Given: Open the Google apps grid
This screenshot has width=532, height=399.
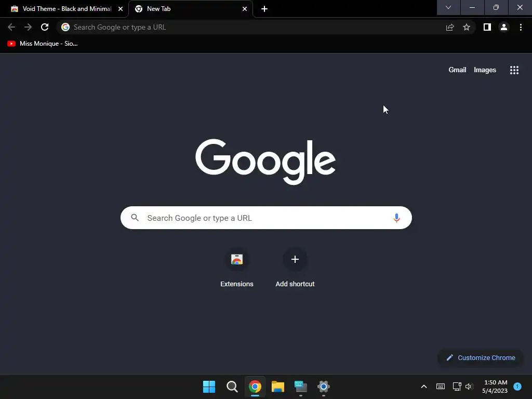Looking at the screenshot, I should coord(514,70).
